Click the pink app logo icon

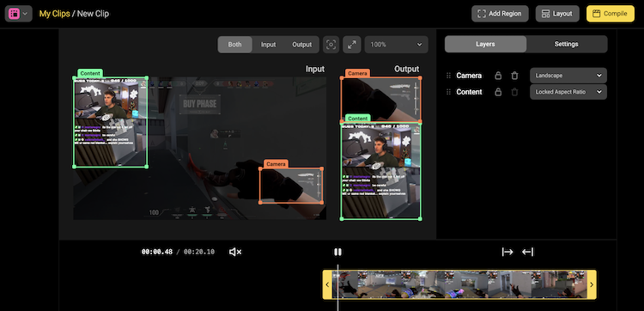(x=14, y=14)
